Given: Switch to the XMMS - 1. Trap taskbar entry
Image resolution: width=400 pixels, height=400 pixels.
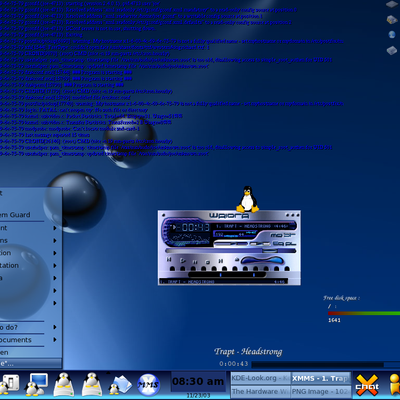Looking at the screenshot, I should (321, 378).
